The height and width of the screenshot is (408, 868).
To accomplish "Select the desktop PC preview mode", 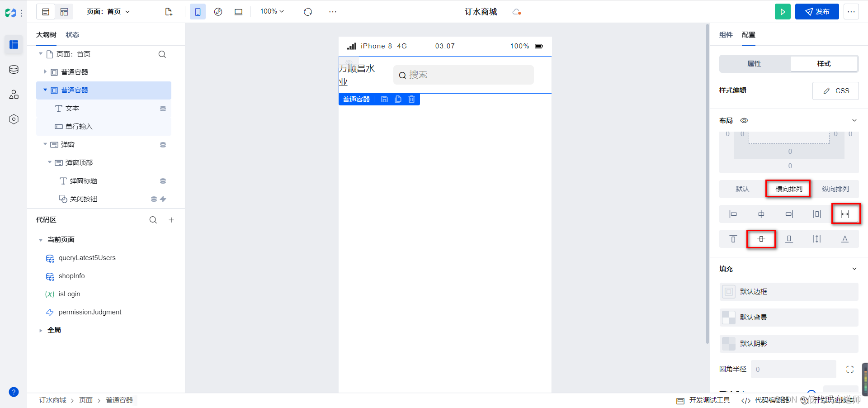I will tap(238, 12).
